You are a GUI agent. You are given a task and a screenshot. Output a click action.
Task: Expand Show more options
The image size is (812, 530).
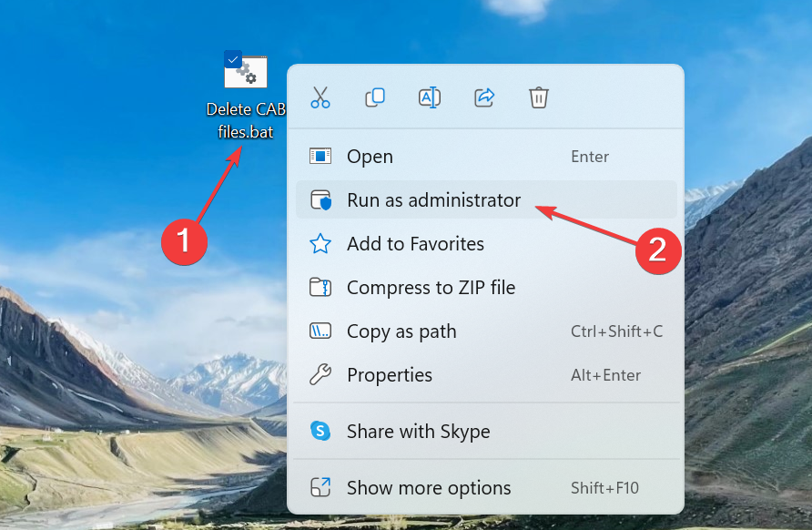point(429,488)
